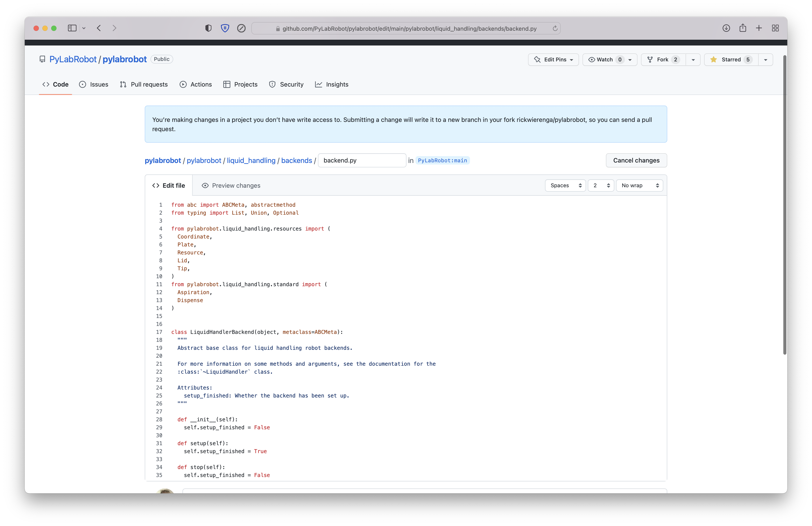Click the backend.py filename input field
The height and width of the screenshot is (526, 812).
click(x=362, y=161)
